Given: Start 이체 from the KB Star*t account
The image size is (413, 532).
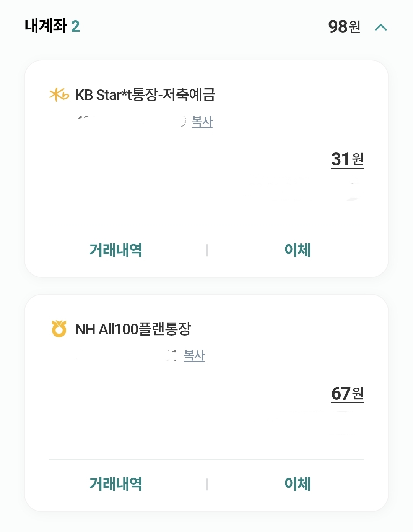Looking at the screenshot, I should pos(298,250).
